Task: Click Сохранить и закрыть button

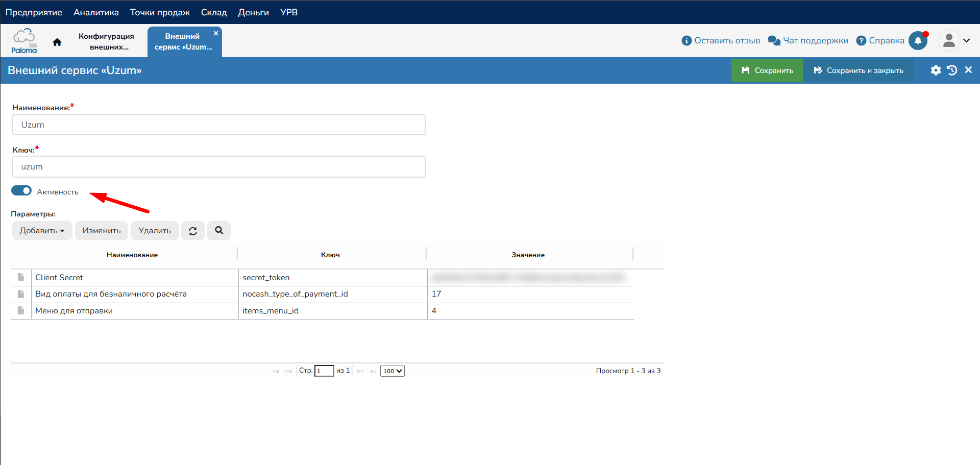Action: coord(859,70)
